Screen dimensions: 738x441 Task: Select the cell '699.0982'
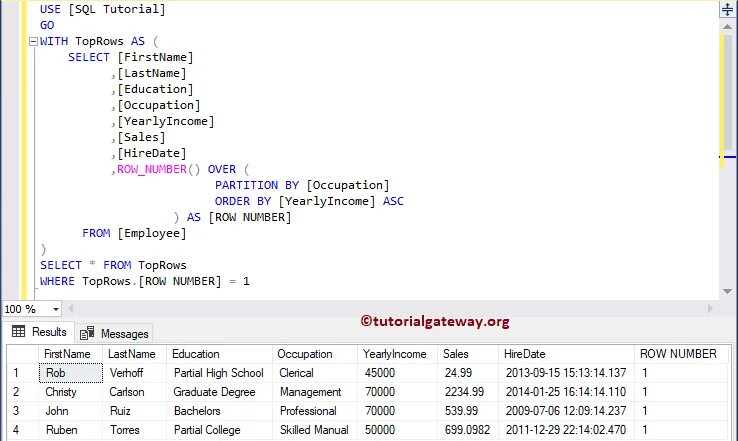point(468,430)
